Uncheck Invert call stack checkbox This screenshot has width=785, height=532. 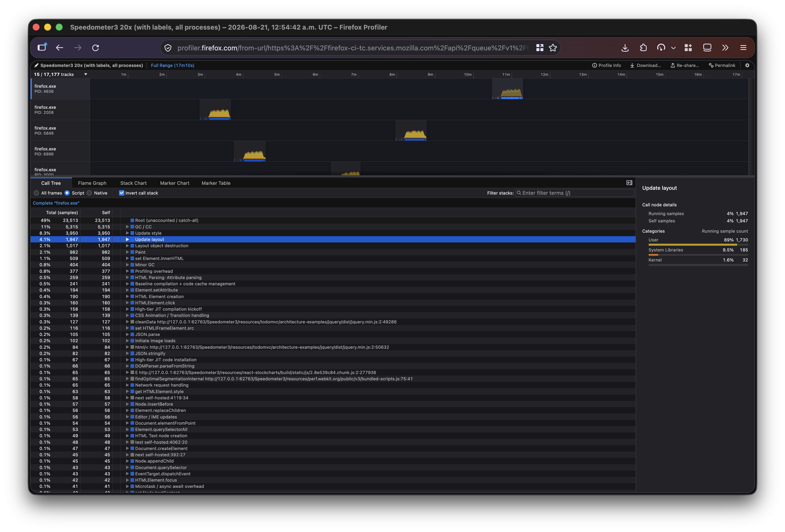click(x=122, y=193)
